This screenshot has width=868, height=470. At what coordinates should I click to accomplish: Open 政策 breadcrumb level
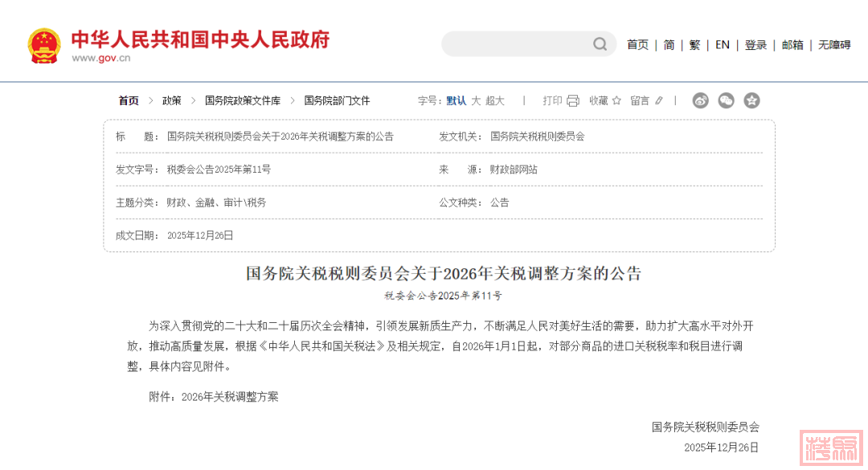point(172,100)
